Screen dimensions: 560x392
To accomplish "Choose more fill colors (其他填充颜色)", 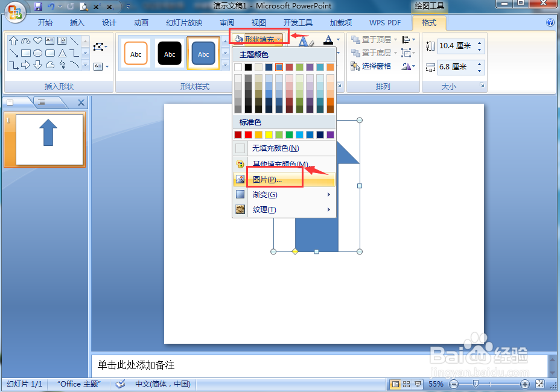I will click(284, 164).
